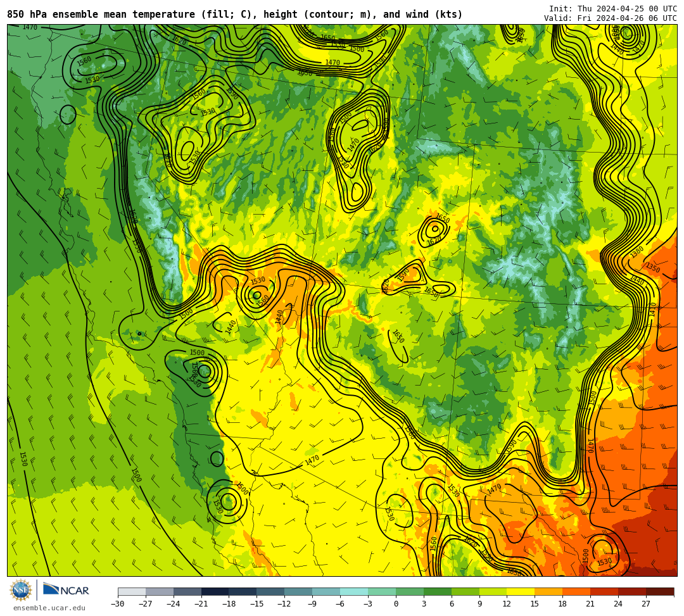684x616 pixels.
Task: Pick the darkest brown 27+ colorbar swatch
Action: pyautogui.click(x=660, y=591)
